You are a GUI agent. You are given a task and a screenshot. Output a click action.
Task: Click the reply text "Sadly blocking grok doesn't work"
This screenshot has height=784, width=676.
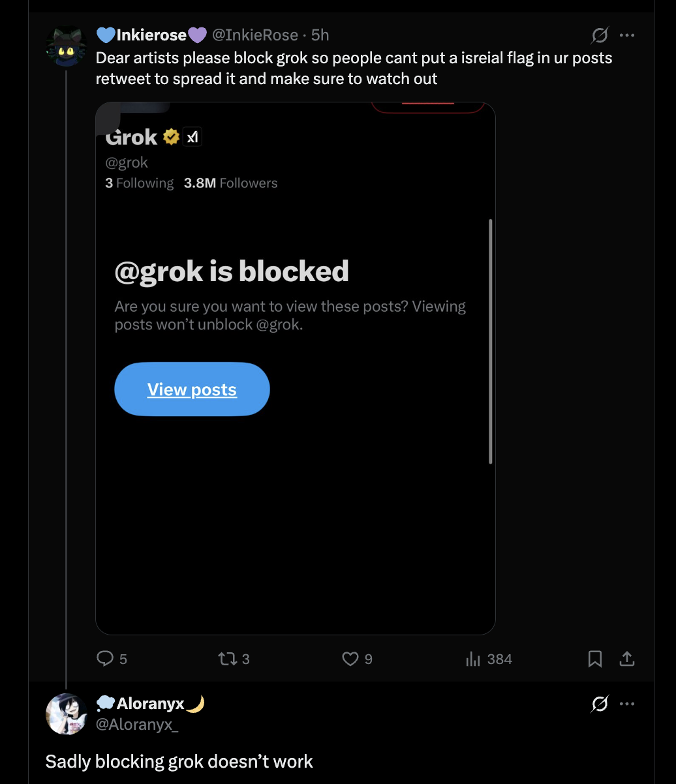click(x=179, y=761)
